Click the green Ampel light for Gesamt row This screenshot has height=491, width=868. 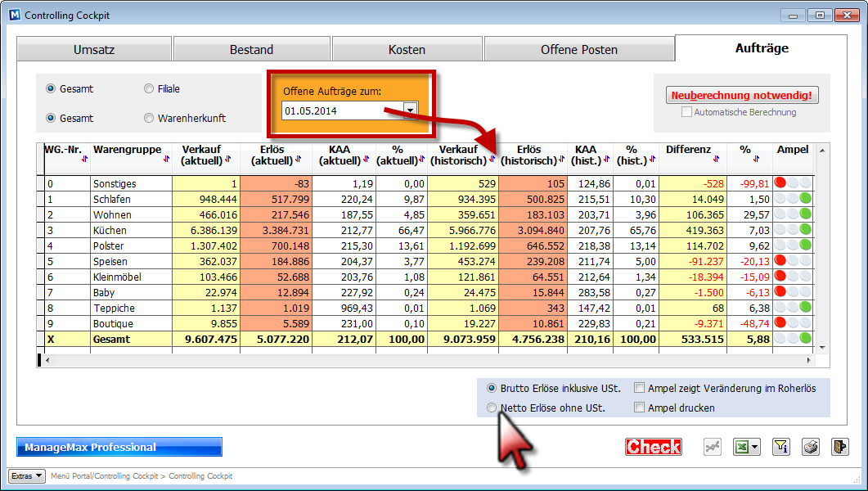tap(806, 338)
